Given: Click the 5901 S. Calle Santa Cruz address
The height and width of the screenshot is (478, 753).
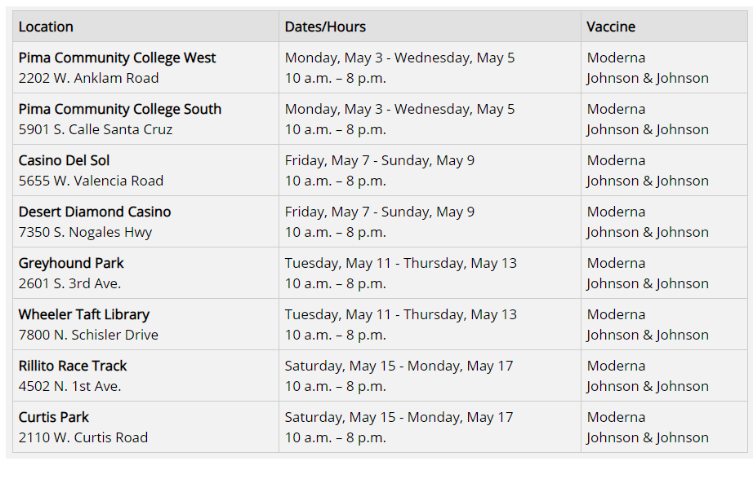Looking at the screenshot, I should [95, 129].
